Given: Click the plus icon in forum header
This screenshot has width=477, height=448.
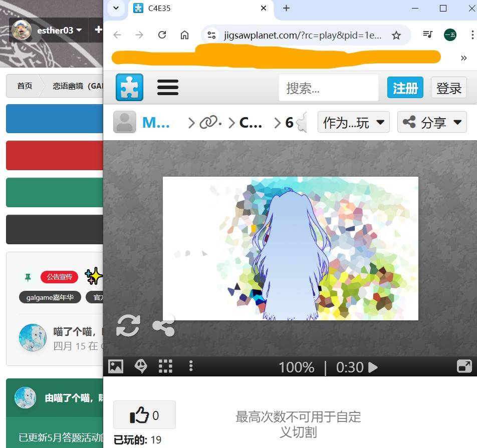Looking at the screenshot, I should click(98, 30).
